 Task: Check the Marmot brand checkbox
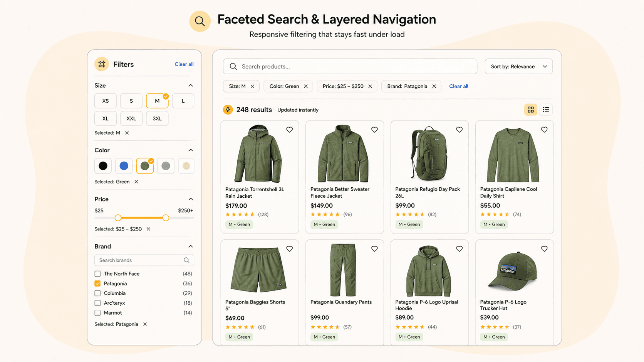pos(97,313)
